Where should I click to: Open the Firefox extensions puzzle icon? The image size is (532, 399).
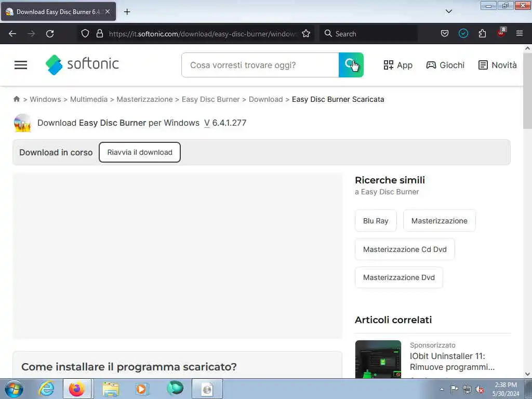[482, 33]
